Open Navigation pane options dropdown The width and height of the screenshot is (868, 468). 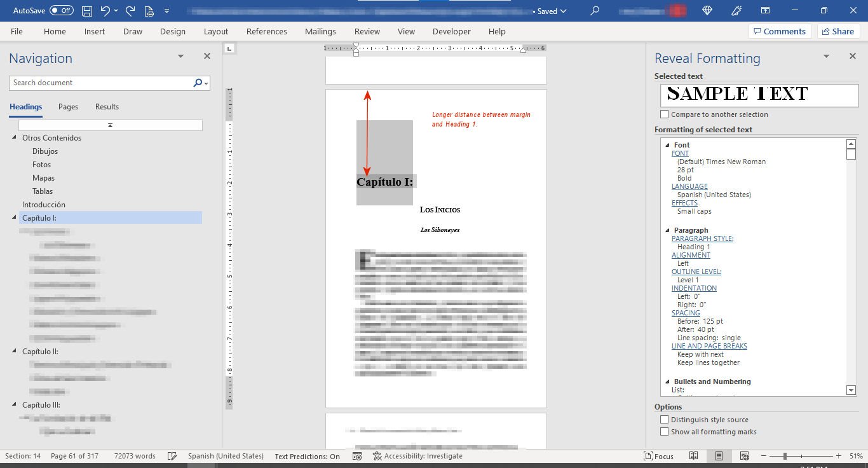point(180,57)
